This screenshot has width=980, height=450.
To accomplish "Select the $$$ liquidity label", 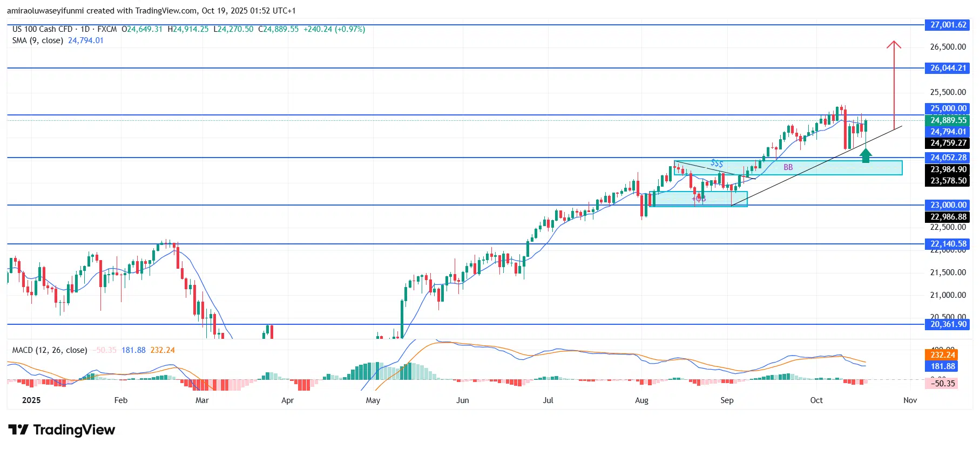I will pyautogui.click(x=717, y=163).
